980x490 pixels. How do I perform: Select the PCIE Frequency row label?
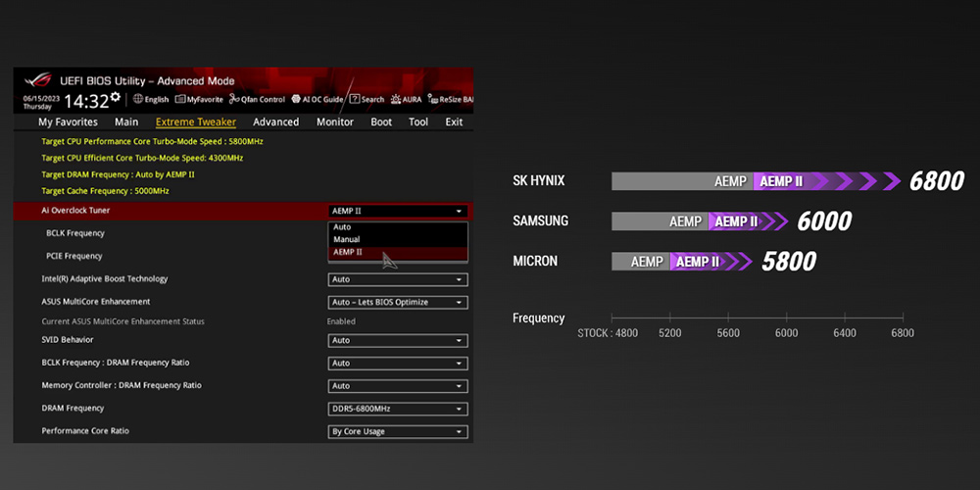(x=74, y=256)
